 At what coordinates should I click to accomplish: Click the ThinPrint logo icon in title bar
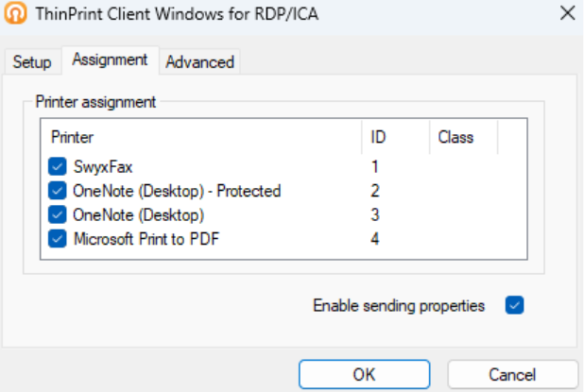[16, 14]
